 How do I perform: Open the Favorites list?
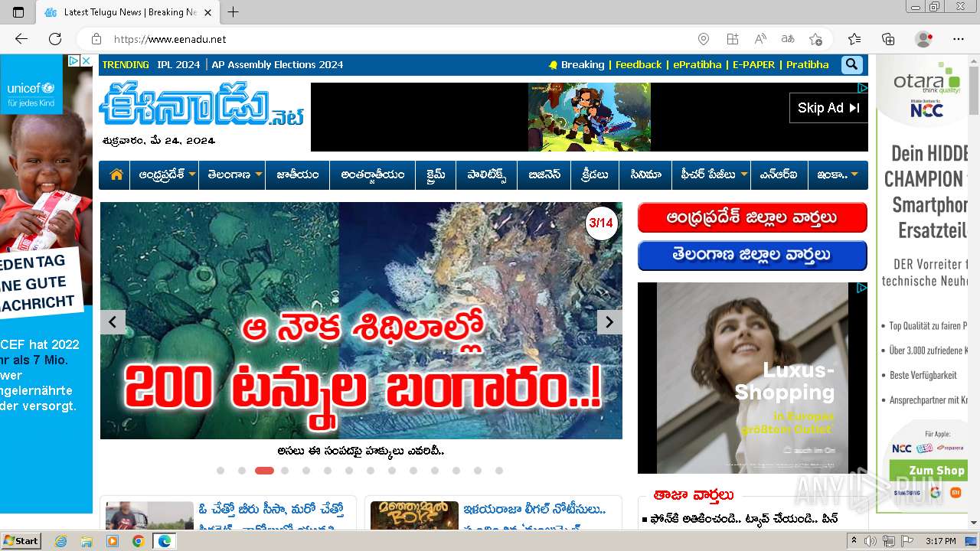[854, 39]
